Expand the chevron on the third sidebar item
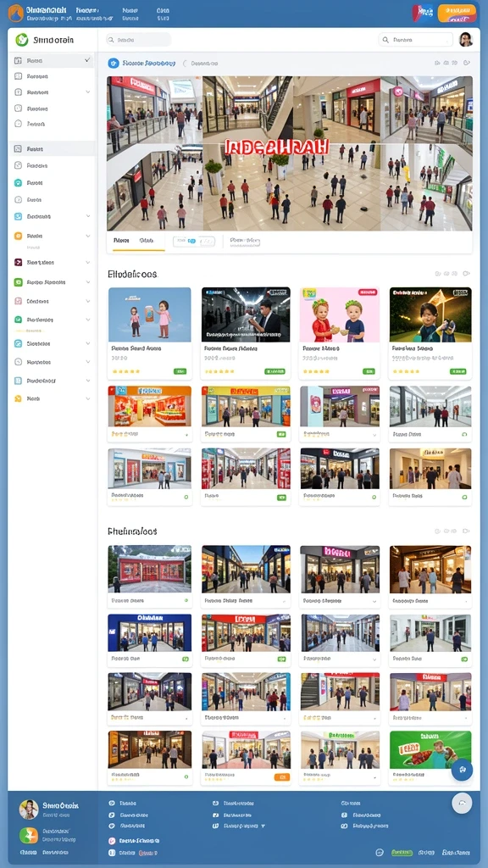Viewport: 488px width, 868px height. (88, 92)
